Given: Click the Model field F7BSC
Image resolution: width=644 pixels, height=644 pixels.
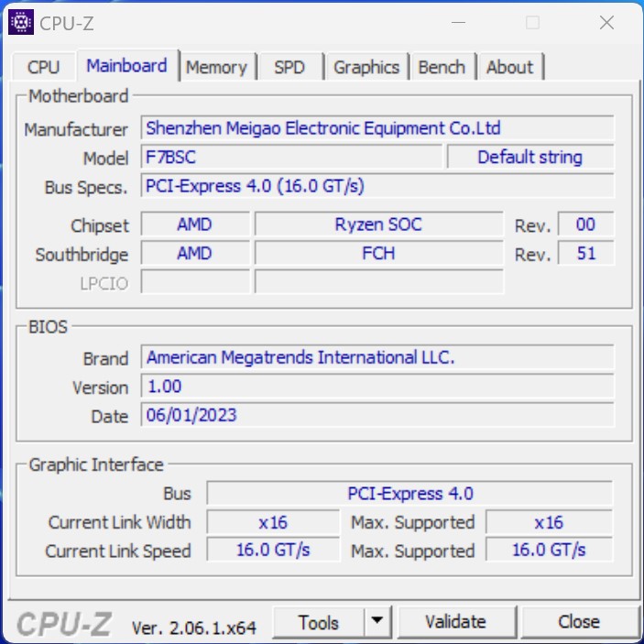Looking at the screenshot, I should coord(291,157).
